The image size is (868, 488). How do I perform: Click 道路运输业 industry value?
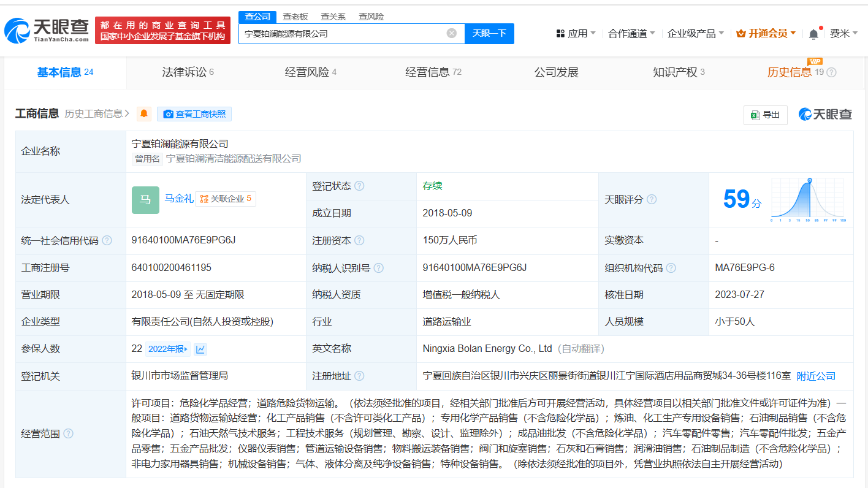[447, 322]
